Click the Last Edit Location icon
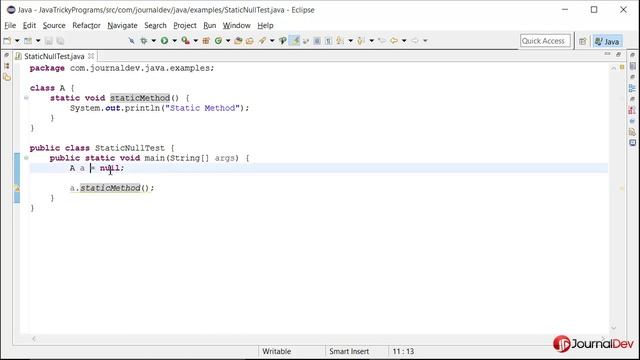 382,41
